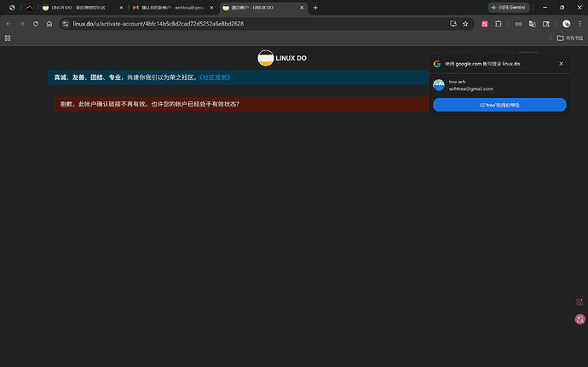Open the apps grid in bookmarks bar
Screen dimensions: 588x367
coord(8,37)
